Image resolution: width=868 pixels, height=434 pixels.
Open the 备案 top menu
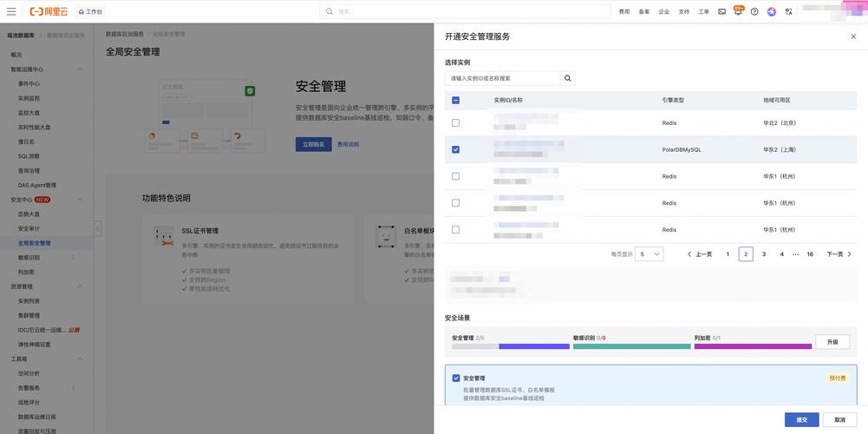pyautogui.click(x=643, y=11)
